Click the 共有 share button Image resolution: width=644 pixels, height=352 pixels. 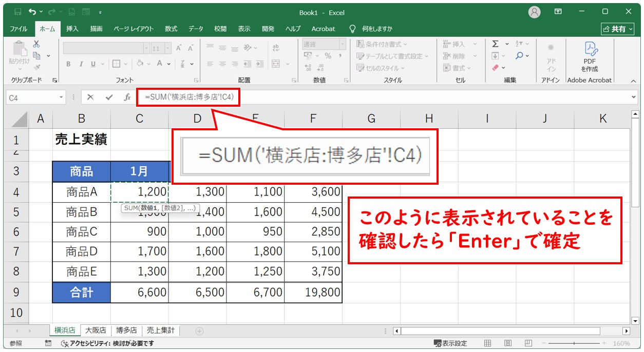click(617, 29)
